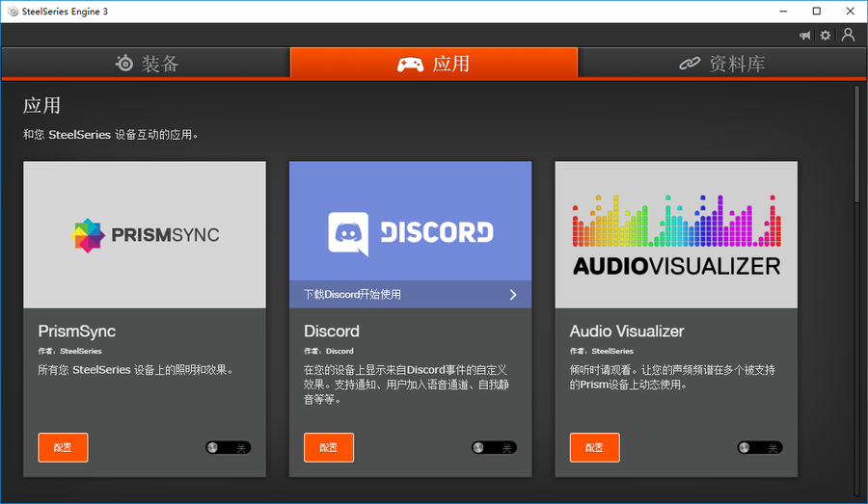868x504 pixels.
Task: Click the 下载Discord开始使用 link
Action: click(x=353, y=295)
